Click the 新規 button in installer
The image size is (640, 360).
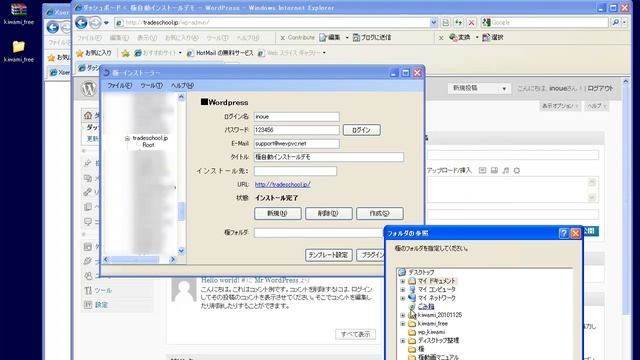[278, 213]
